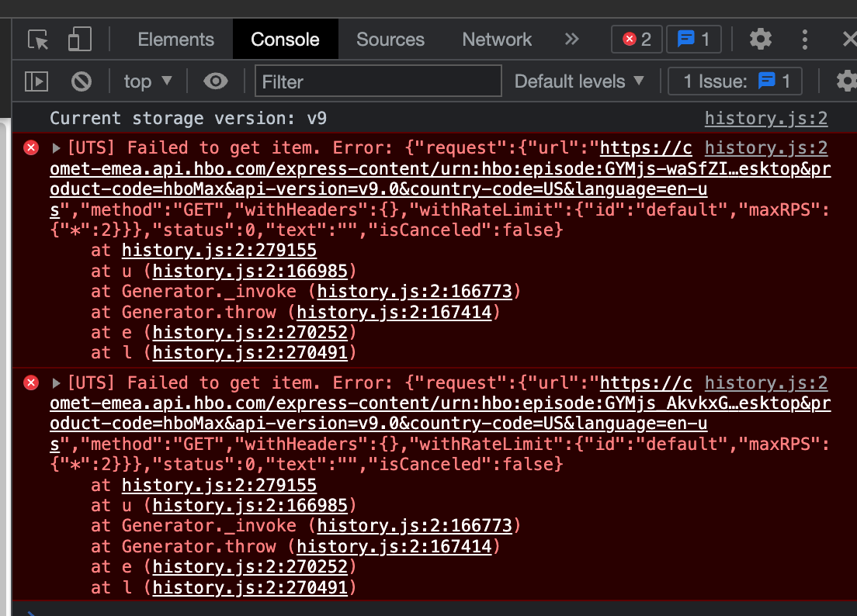
Task: Open DevTools settings gear
Action: coord(760,39)
